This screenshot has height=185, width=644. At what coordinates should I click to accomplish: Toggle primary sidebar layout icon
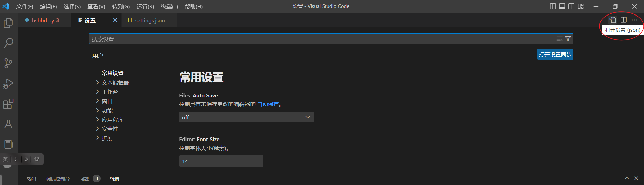click(553, 6)
